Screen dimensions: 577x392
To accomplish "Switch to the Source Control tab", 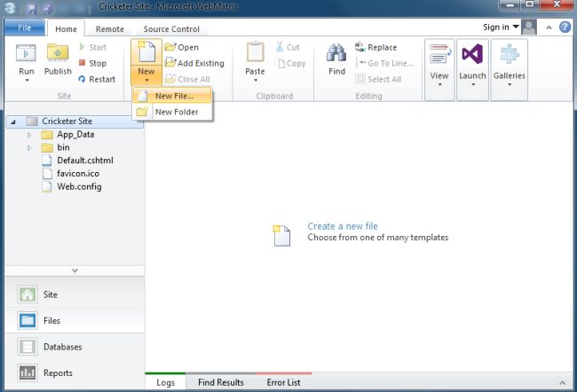I will coord(171,29).
